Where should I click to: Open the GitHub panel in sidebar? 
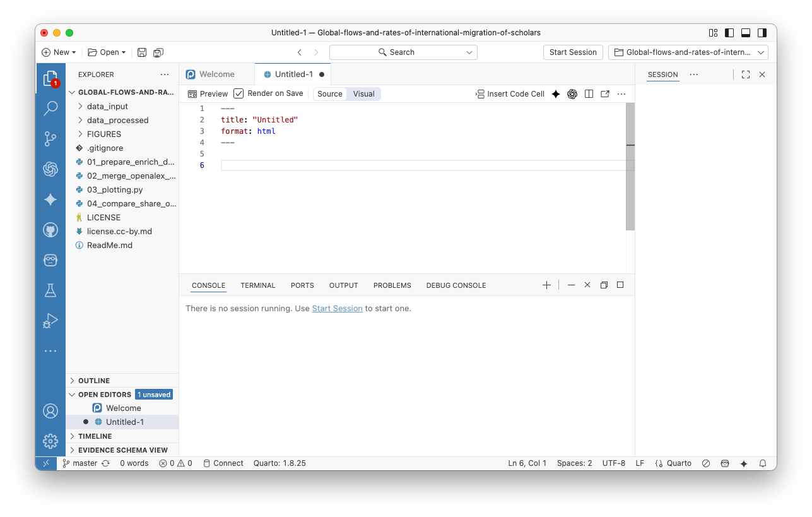(x=50, y=230)
